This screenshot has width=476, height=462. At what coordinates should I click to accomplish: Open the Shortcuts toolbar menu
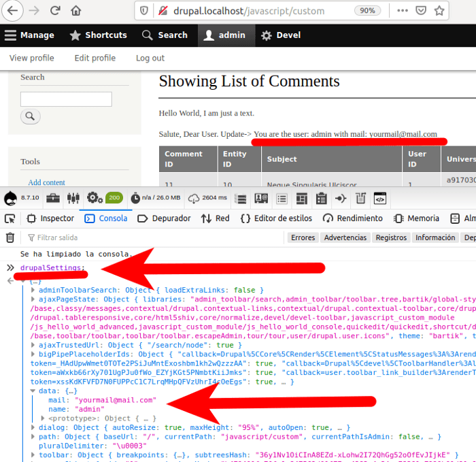98,35
